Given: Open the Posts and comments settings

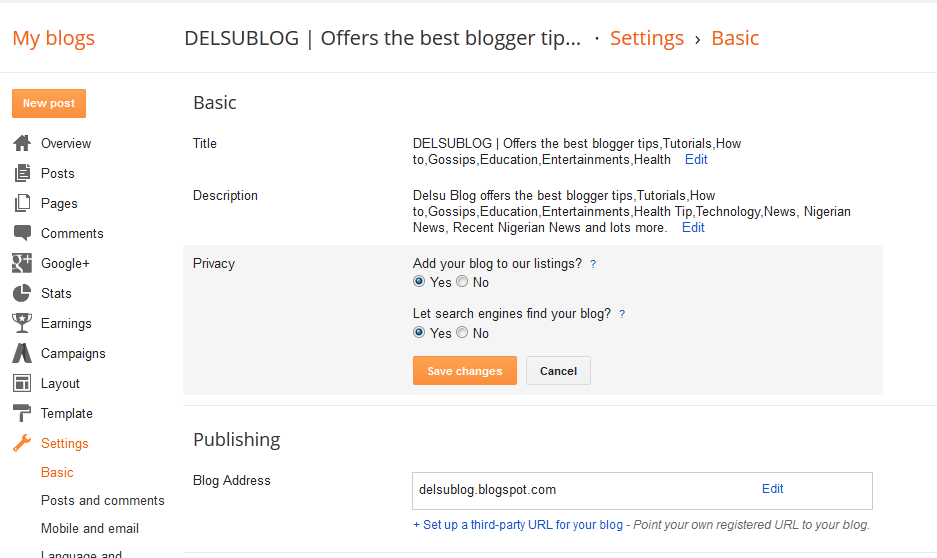Looking at the screenshot, I should pyautogui.click(x=102, y=500).
